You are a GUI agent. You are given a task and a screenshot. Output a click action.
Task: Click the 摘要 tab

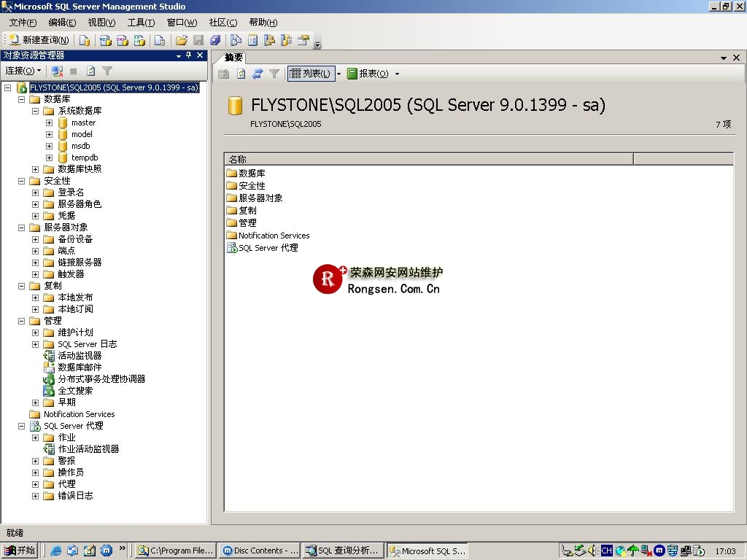pyautogui.click(x=233, y=58)
